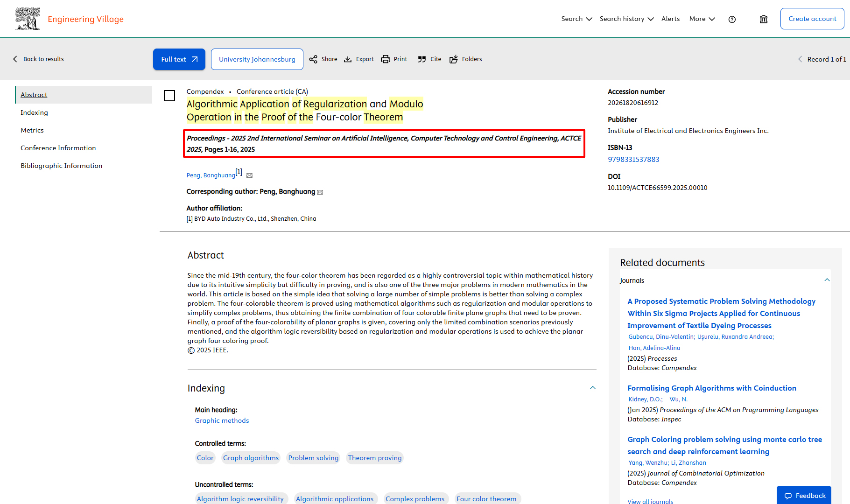The image size is (850, 504).
Task: Click the back arrow beside Back to results
Action: [15, 59]
